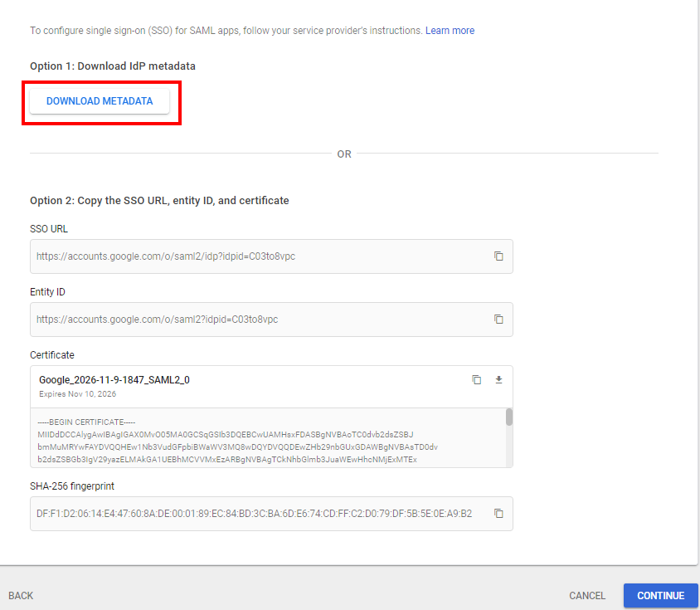
Task: Copy the Entity ID value
Action: [498, 320]
